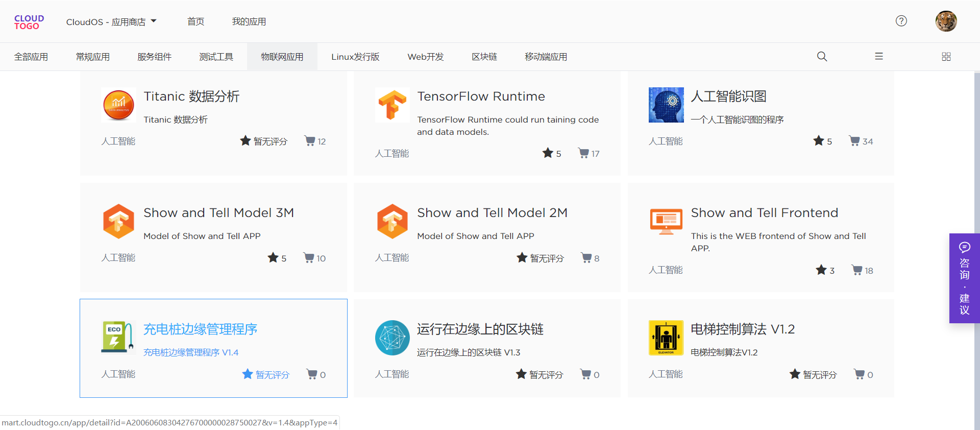Image resolution: width=980 pixels, height=430 pixels.
Task: Open the help question mark icon
Action: pyautogui.click(x=901, y=21)
